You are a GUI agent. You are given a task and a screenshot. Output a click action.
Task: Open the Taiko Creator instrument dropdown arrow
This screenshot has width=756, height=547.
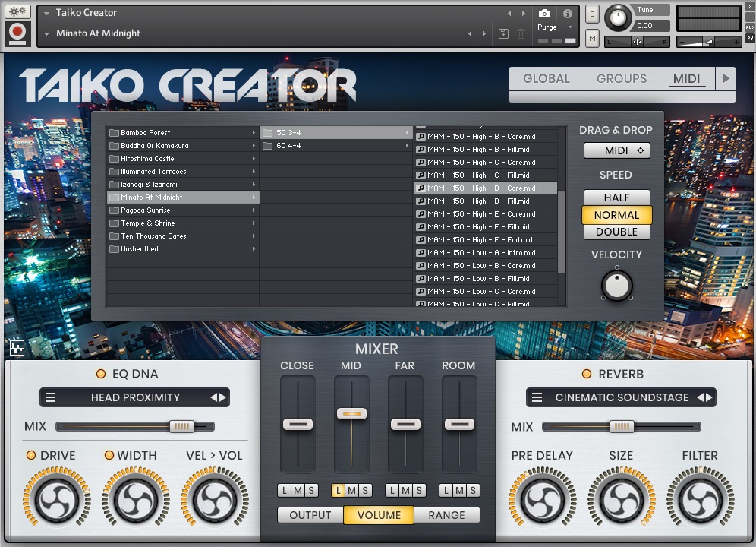(47, 13)
